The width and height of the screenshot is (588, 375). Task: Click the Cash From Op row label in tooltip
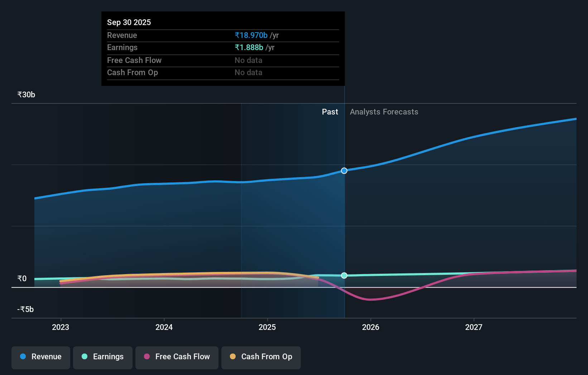(132, 73)
